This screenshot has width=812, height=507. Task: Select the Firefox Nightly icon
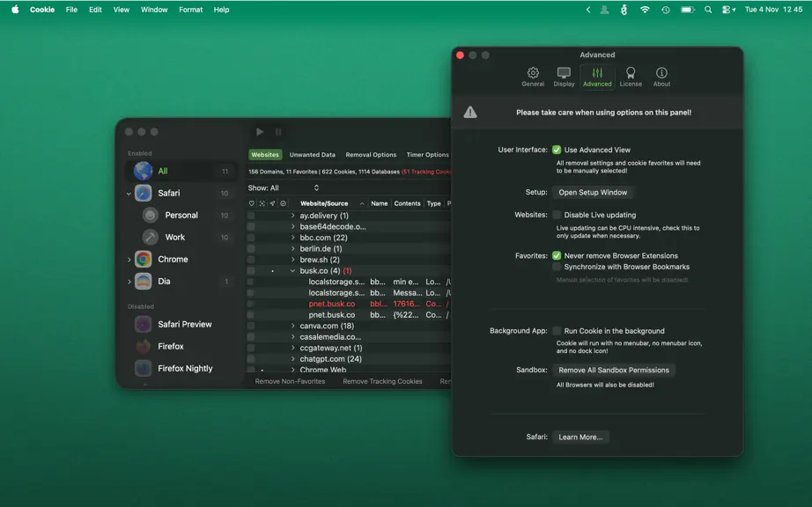click(x=144, y=368)
